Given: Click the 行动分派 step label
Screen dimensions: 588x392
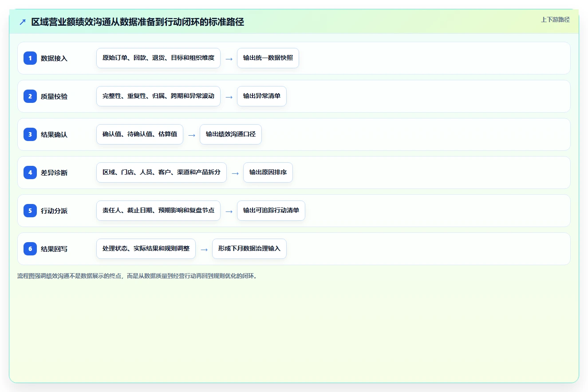Looking at the screenshot, I should (54, 211).
